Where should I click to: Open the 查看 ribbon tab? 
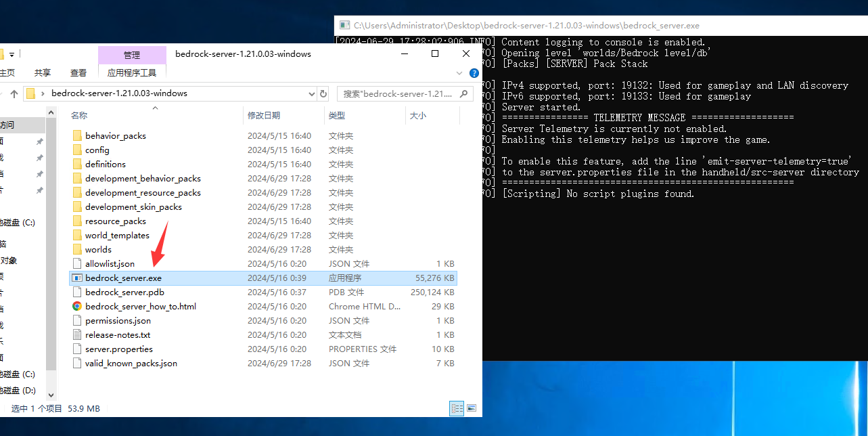point(78,72)
